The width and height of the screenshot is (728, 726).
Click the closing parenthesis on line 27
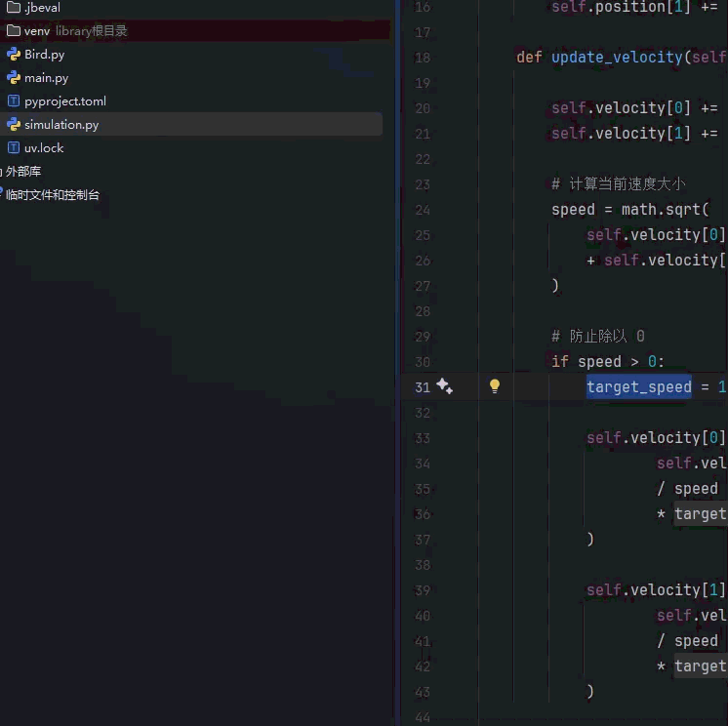[x=555, y=286]
